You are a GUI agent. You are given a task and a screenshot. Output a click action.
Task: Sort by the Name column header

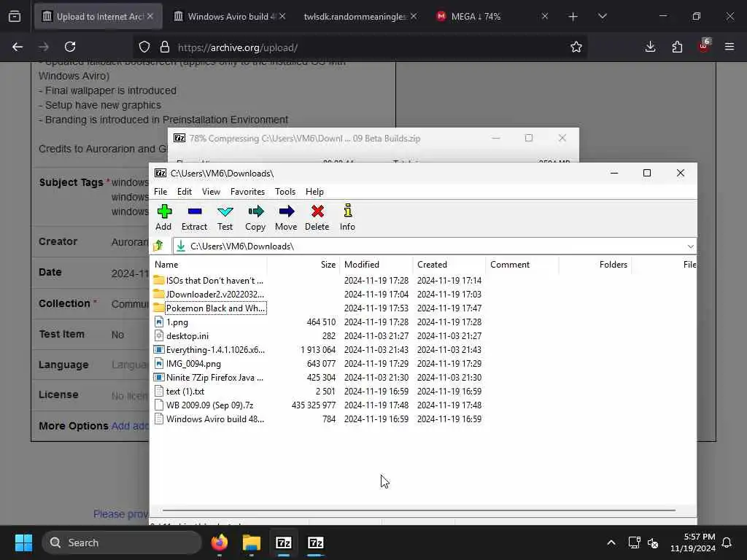point(209,264)
